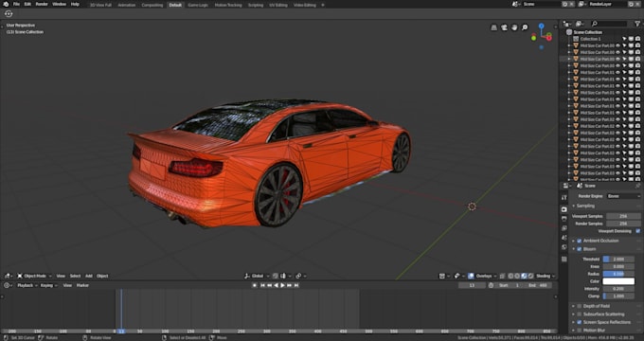Open the Keying menu in timeline
The image size is (644, 341).
pos(48,285)
